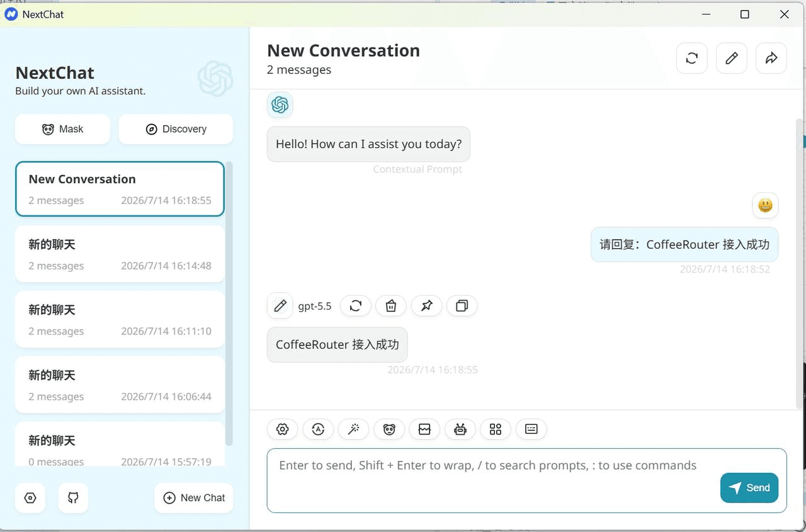Edit conversation title with header pencil icon

click(731, 59)
